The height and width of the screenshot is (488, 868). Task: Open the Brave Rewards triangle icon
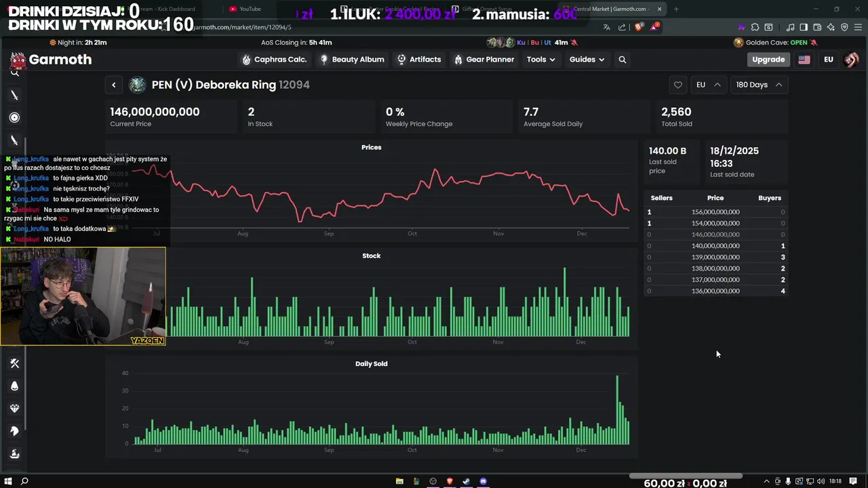[654, 27]
